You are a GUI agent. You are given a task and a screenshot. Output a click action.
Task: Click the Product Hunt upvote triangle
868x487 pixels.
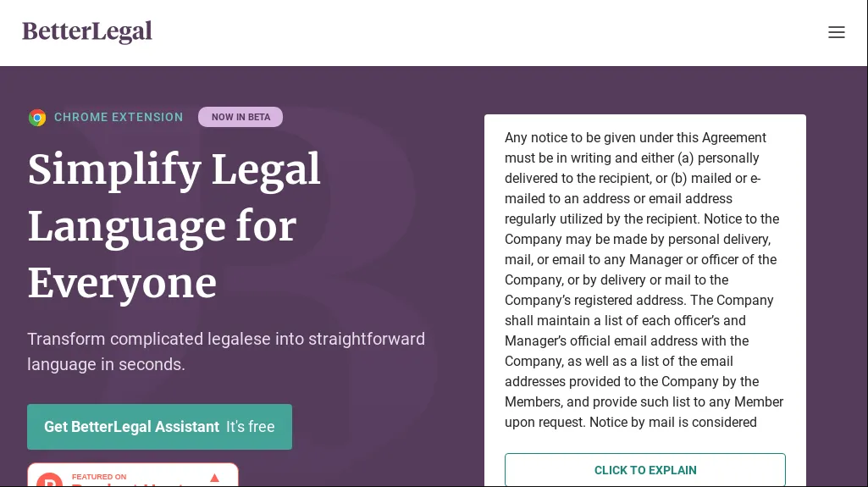pyautogui.click(x=214, y=479)
